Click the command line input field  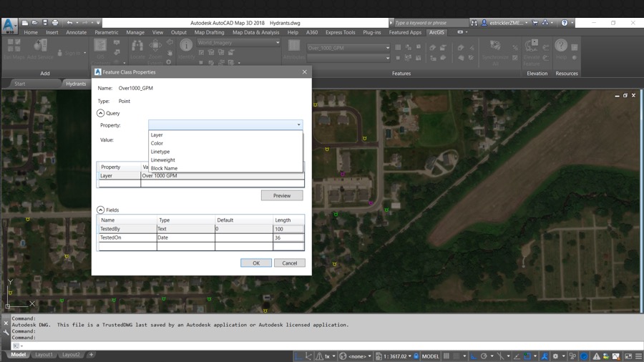[328, 346]
